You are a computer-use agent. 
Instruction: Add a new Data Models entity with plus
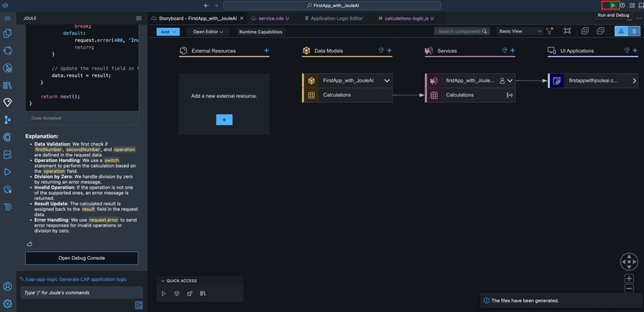[389, 50]
